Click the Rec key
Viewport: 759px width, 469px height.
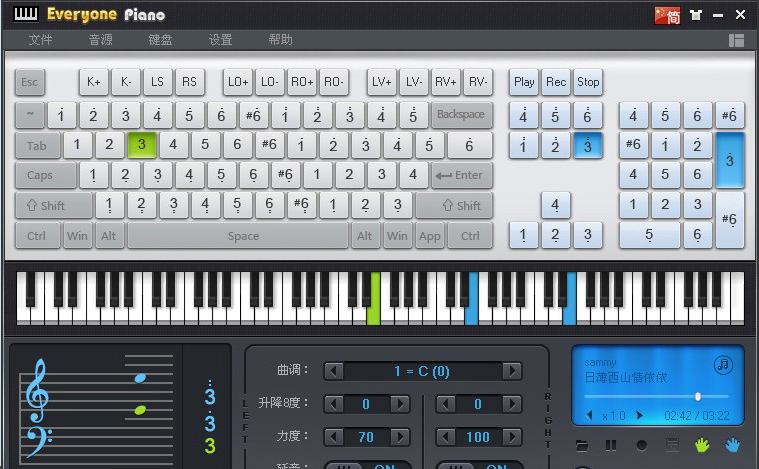tap(556, 82)
